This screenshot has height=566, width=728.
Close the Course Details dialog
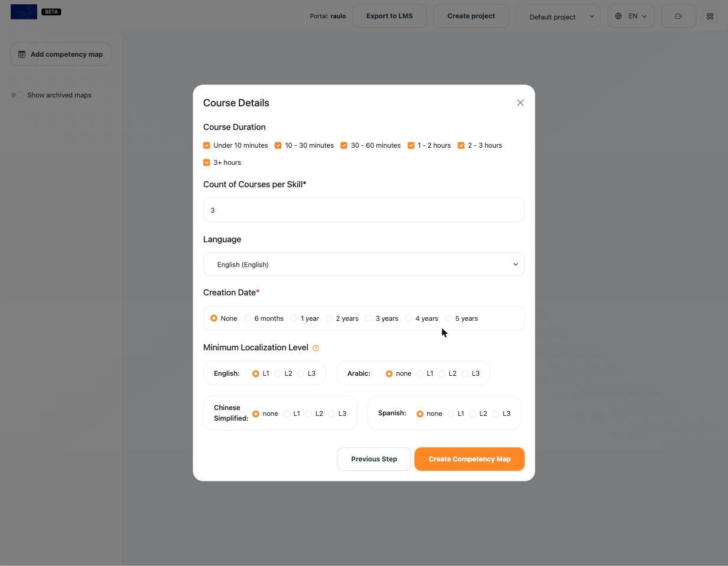[x=520, y=103]
